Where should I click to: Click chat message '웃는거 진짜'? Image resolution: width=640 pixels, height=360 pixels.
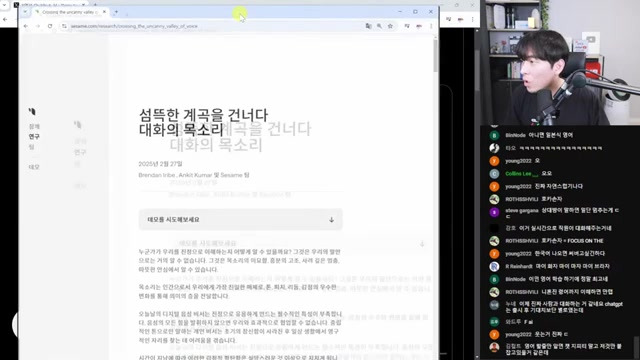(x=551, y=334)
